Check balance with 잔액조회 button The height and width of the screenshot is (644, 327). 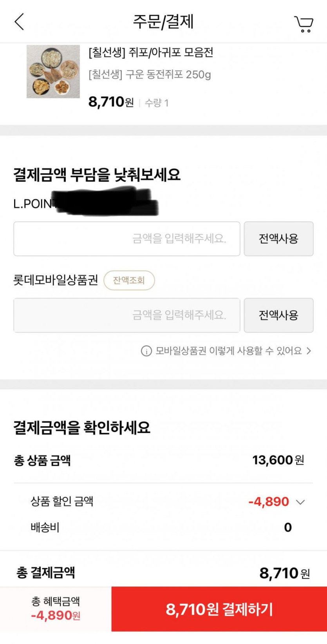point(129,280)
